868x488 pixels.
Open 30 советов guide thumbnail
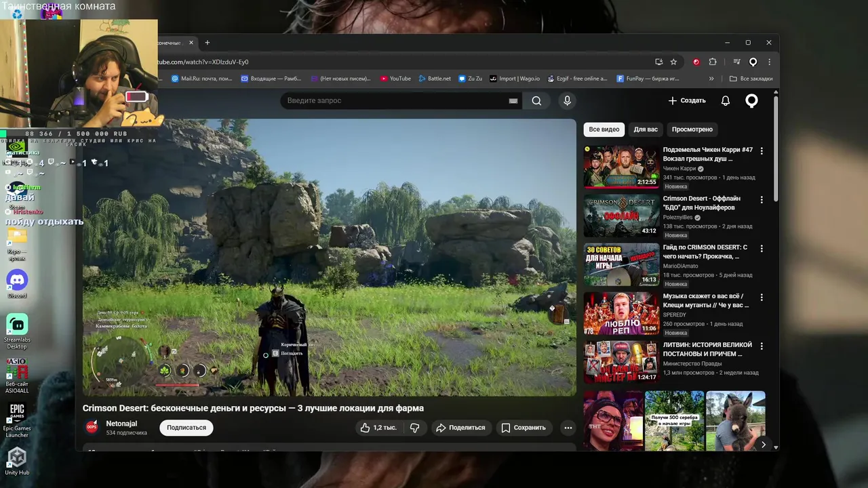point(621,264)
